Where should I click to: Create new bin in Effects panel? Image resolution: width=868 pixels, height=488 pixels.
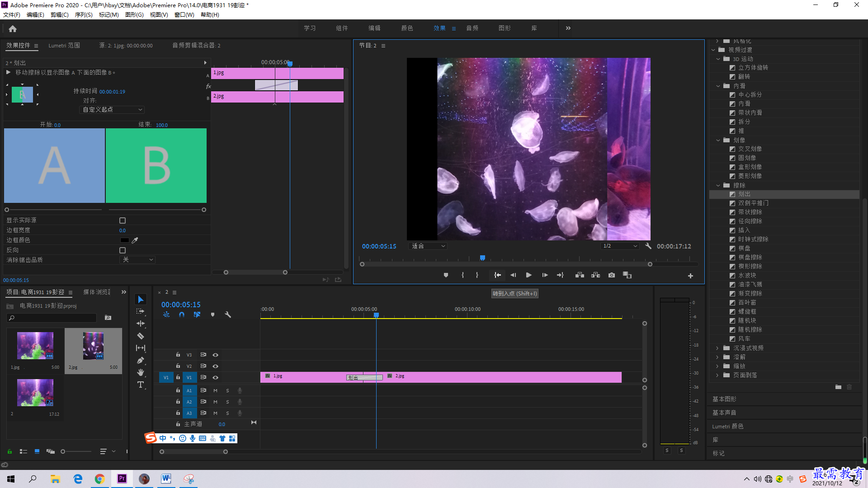[838, 387]
